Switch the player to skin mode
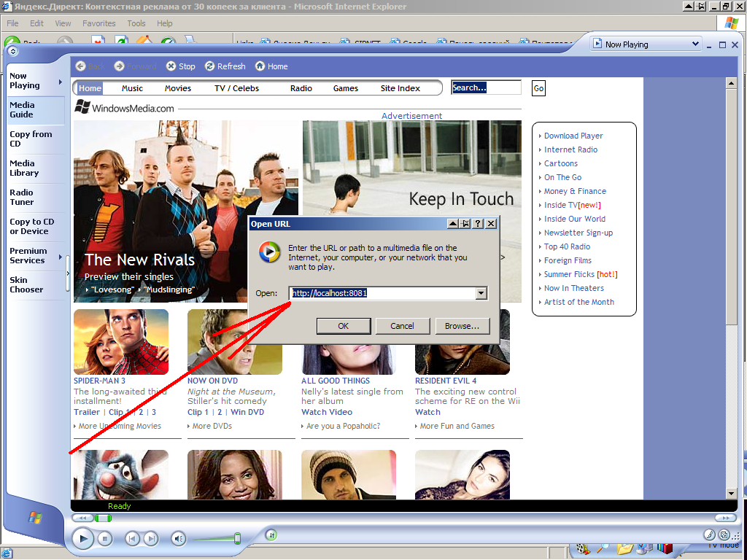Screen dimensions: 747x560 pos(724,534)
